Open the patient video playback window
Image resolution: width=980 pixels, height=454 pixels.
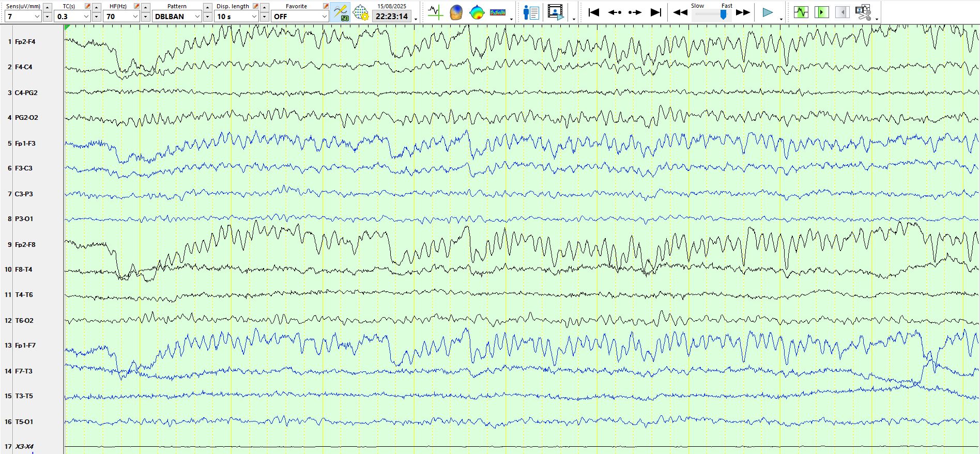click(x=556, y=12)
